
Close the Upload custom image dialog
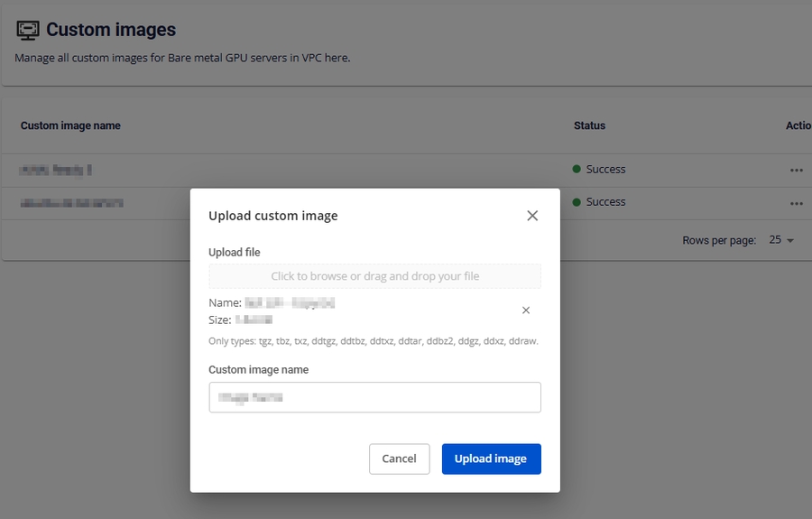coord(532,216)
